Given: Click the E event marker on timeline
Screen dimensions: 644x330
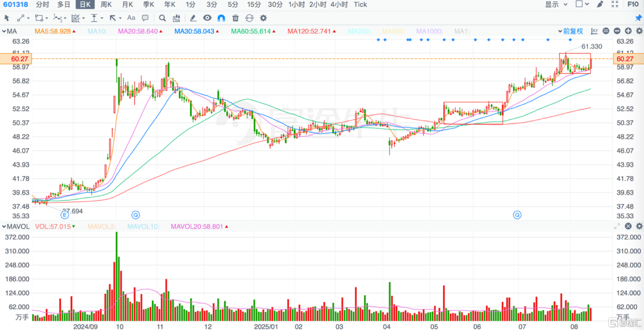Looking at the screenshot, I should coord(65,215).
